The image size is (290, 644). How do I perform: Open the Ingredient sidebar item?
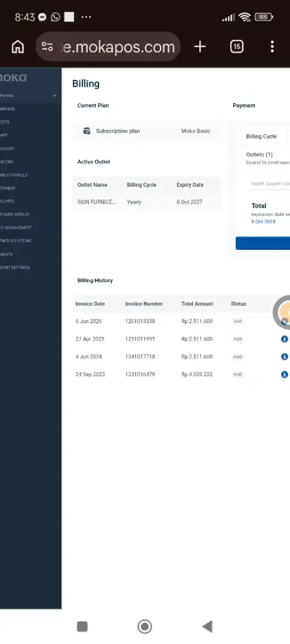click(7, 149)
